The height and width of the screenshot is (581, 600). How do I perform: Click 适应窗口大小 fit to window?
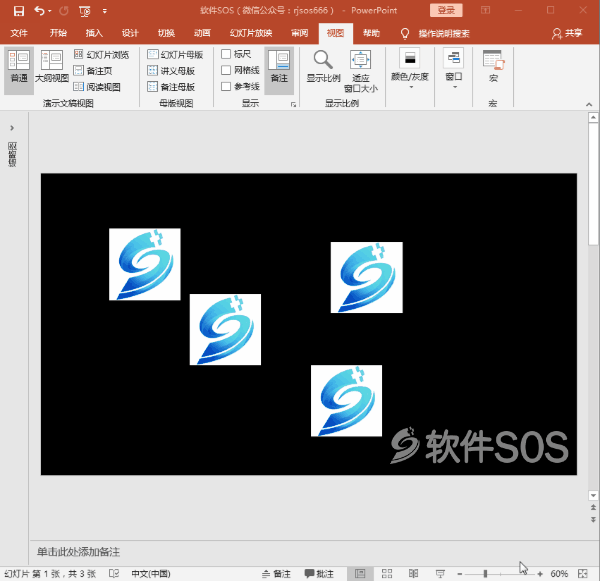[360, 71]
